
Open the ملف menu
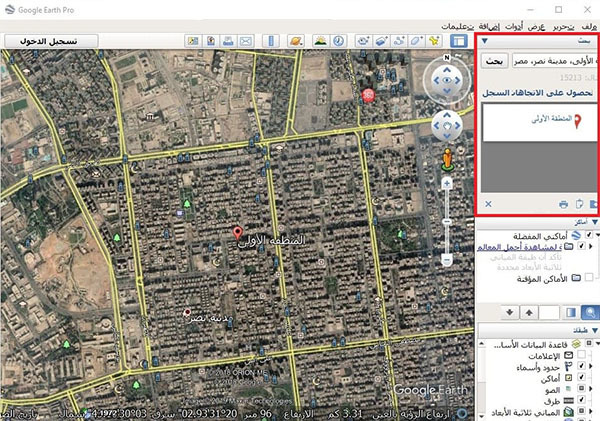coord(589,26)
